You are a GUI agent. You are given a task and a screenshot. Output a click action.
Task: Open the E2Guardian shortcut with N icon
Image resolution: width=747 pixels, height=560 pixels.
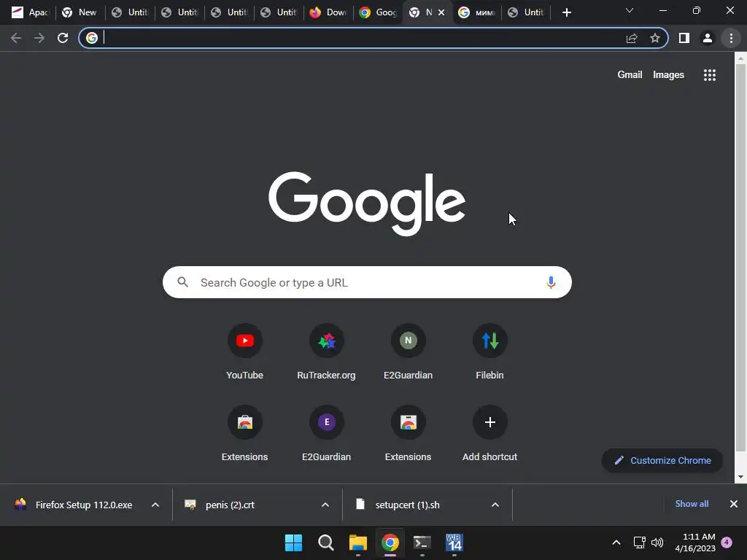[409, 352]
